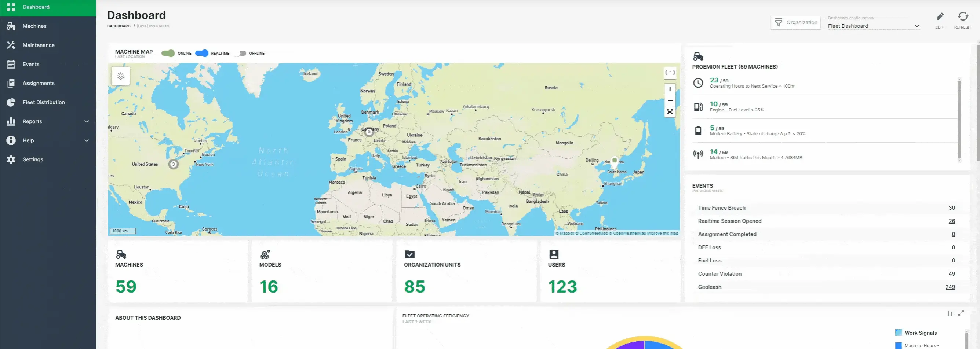Click the Work Signals legend color swatch

click(x=898, y=333)
